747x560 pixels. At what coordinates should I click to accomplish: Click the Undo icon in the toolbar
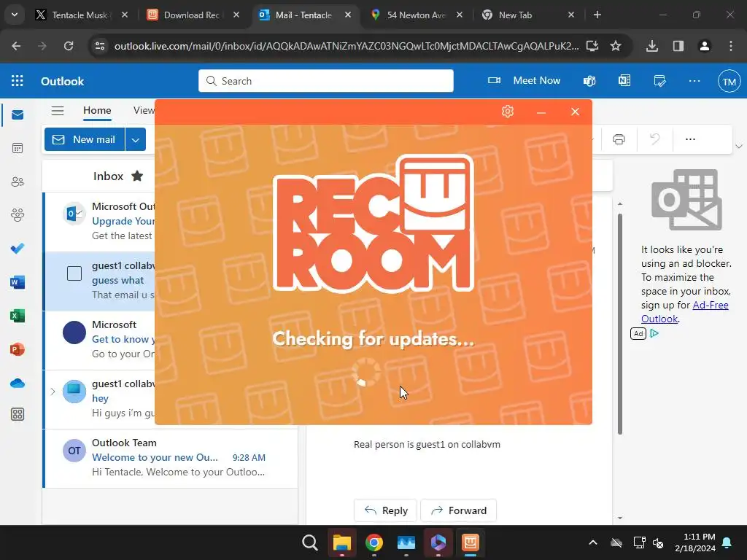point(655,139)
